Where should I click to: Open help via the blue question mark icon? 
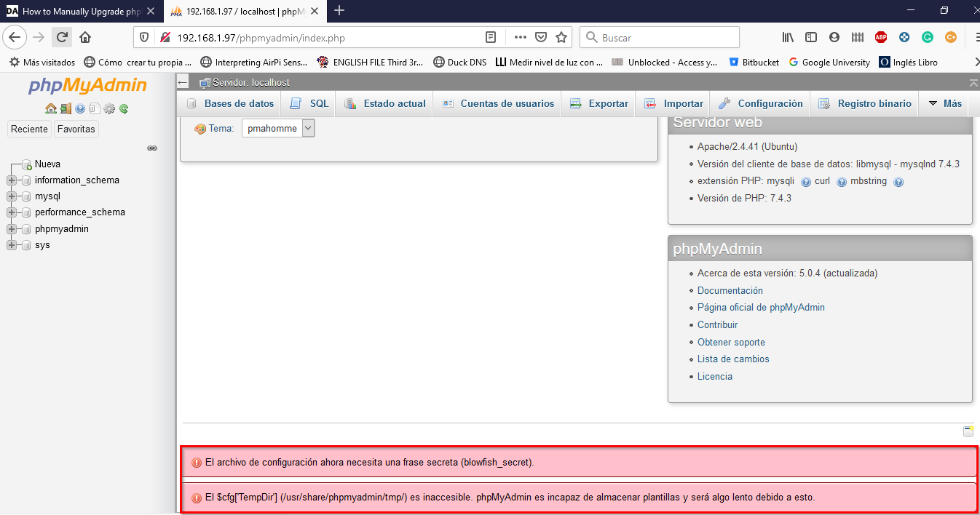[x=79, y=108]
